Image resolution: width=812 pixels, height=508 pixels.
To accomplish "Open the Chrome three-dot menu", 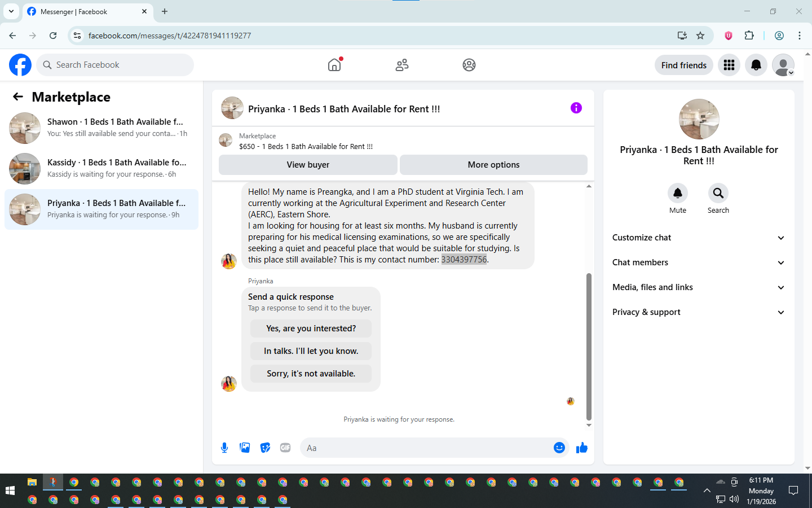I will (x=800, y=36).
